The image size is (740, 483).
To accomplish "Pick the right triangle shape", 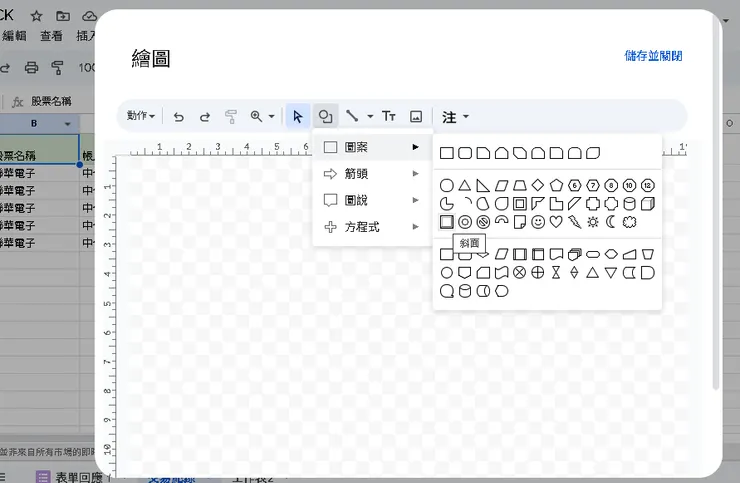I will pyautogui.click(x=483, y=186).
